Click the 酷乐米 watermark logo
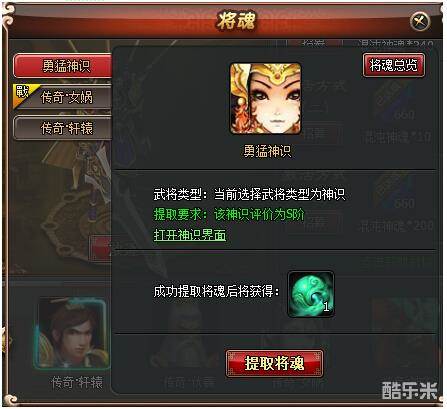 click(409, 390)
